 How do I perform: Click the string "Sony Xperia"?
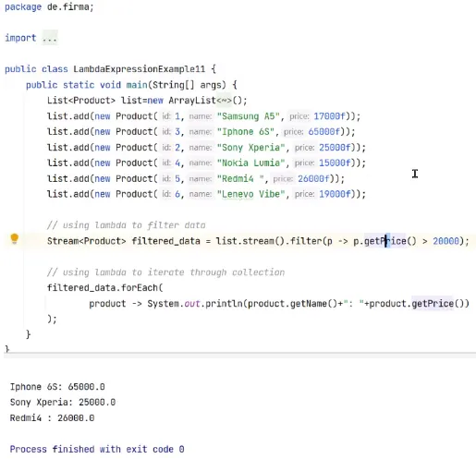pyautogui.click(x=250, y=148)
